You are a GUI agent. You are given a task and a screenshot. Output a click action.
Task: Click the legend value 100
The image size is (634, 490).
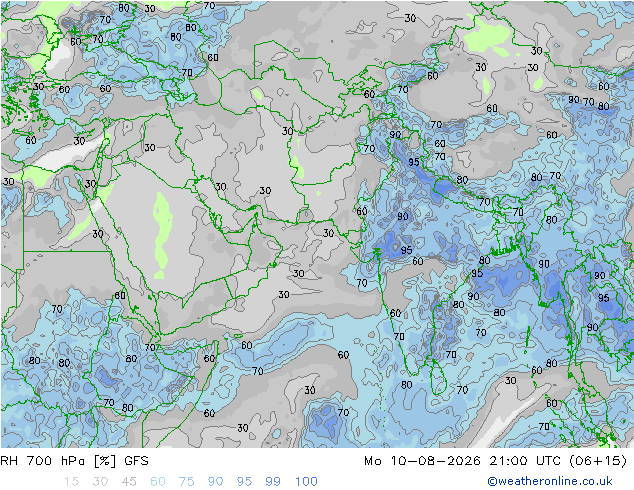306,482
